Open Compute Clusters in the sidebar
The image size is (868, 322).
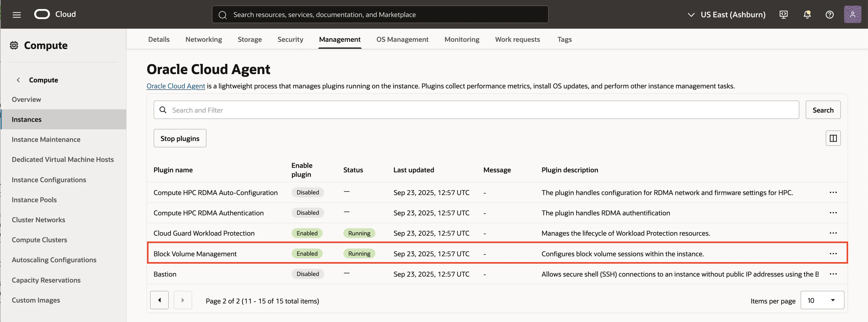pyautogui.click(x=39, y=240)
